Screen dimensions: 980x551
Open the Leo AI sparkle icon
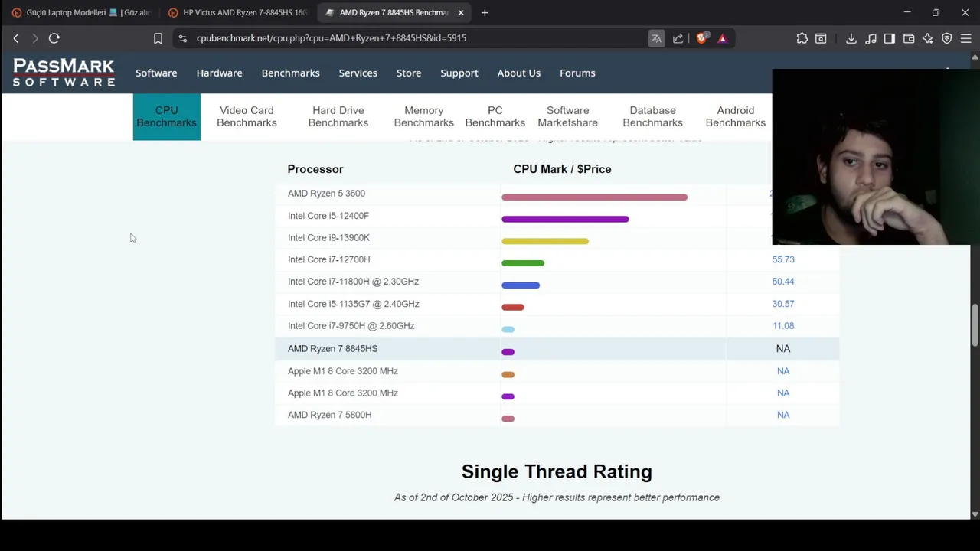tap(928, 38)
